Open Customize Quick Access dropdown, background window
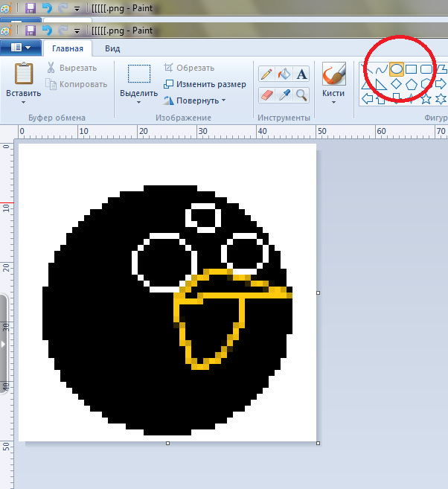Screen dimensions: 448x489 tap(77, 9)
